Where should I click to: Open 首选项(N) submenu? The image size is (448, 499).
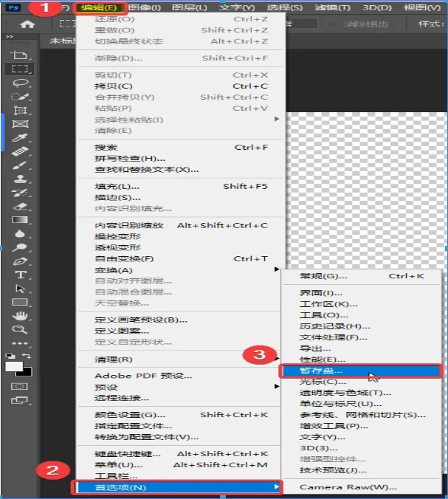click(179, 487)
